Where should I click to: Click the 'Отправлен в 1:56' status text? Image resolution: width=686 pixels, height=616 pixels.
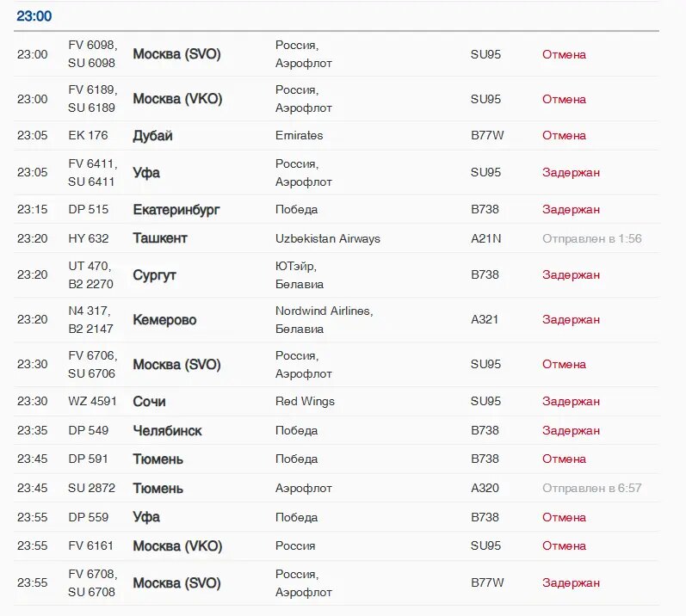(592, 238)
